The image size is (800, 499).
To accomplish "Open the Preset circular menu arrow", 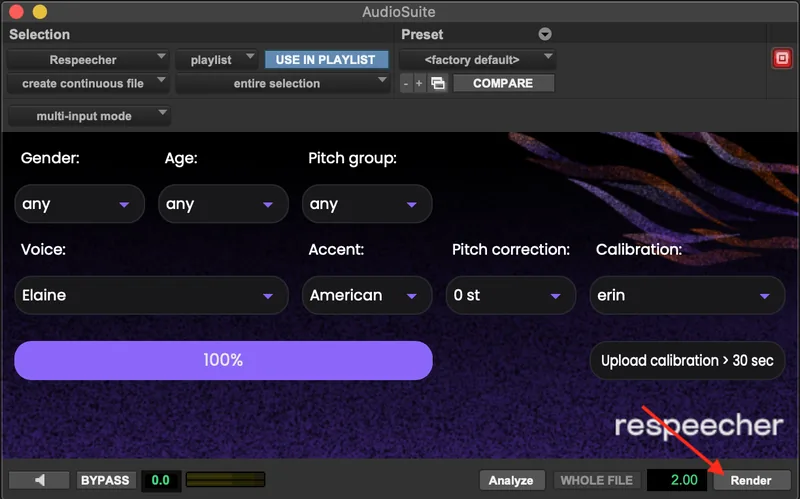I will 545,34.
